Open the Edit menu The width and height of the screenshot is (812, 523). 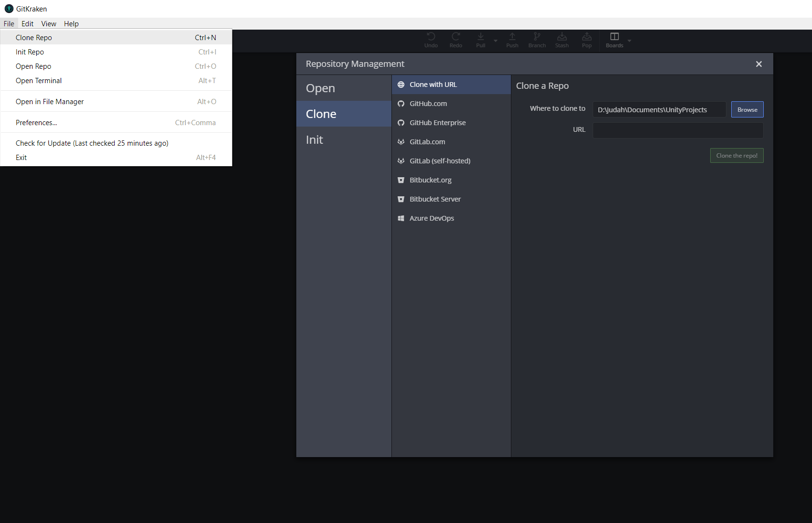27,24
